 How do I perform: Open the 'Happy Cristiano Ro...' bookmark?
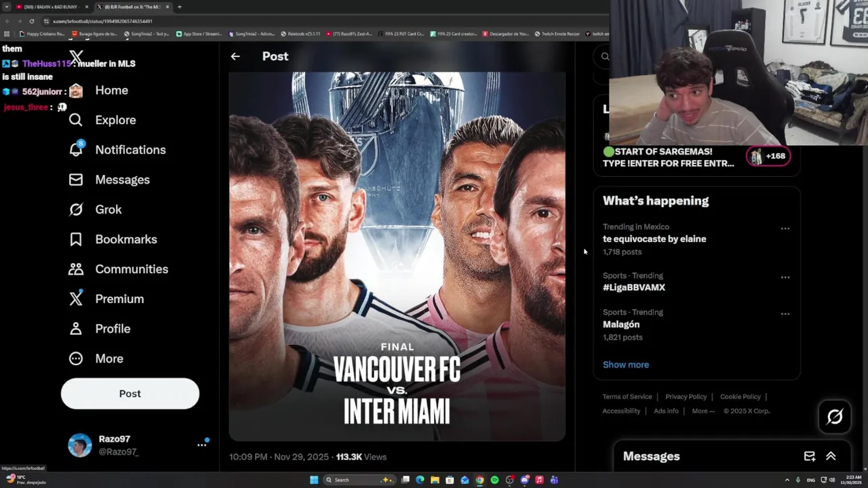point(42,33)
